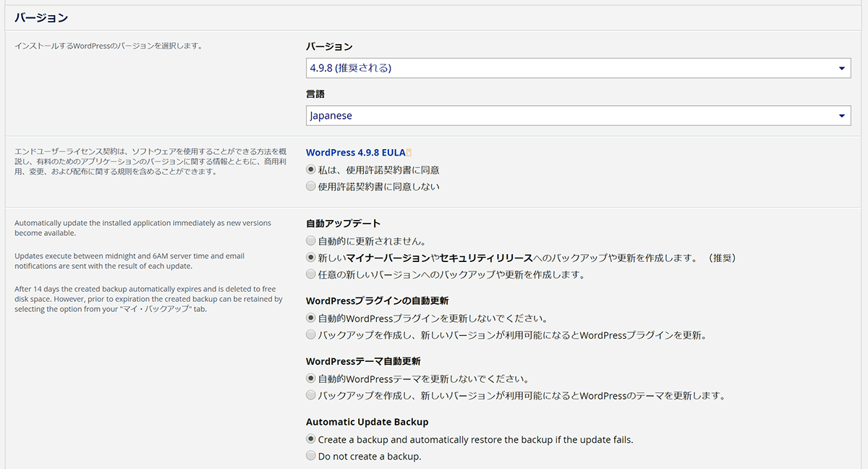
Task: Click the WordPressテーマ自動更新 heading
Action: coord(363,361)
